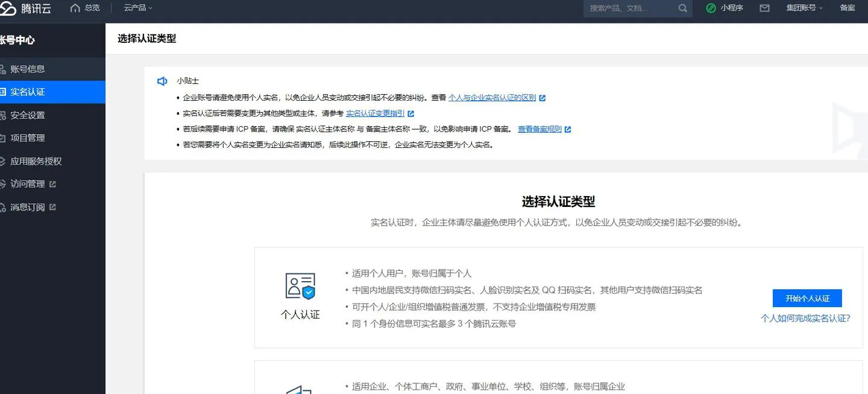Expand the 集团账号 dropdown
868x394 pixels.
click(x=804, y=8)
